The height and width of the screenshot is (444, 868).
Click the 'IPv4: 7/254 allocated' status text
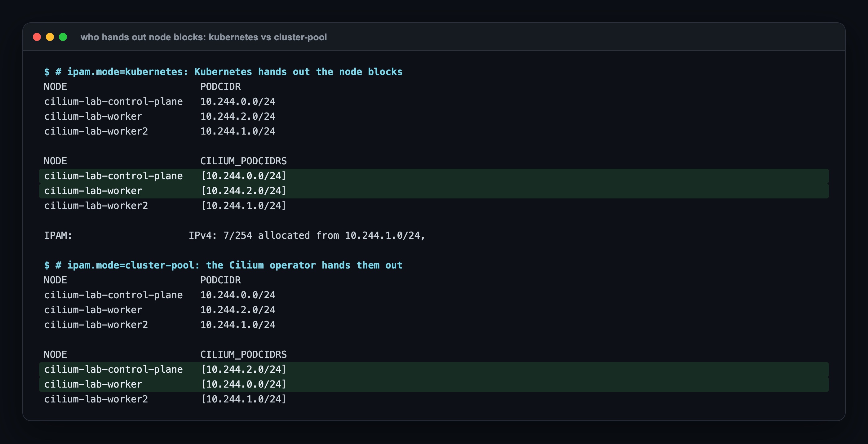click(x=249, y=235)
